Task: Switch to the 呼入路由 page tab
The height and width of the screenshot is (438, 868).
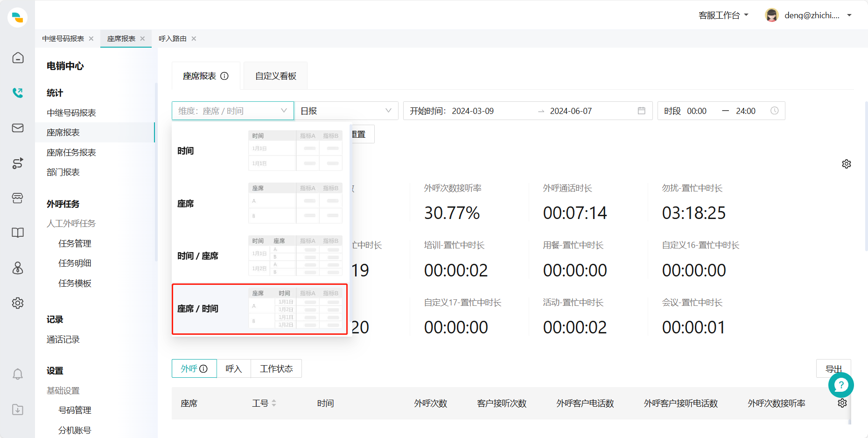Action: (173, 39)
